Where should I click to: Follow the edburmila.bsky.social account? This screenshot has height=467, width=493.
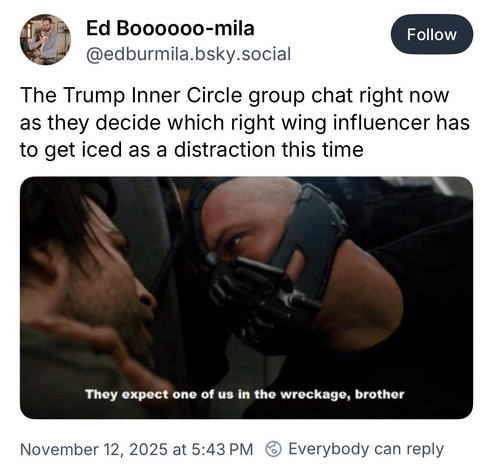pos(432,34)
